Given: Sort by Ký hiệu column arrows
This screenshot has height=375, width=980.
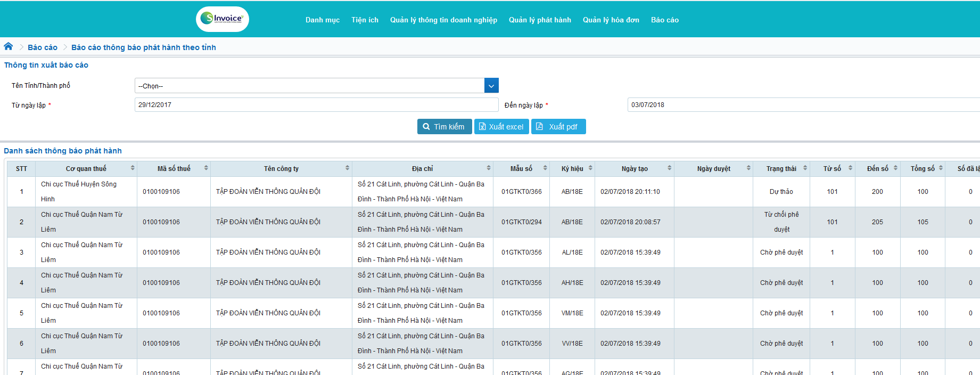Looking at the screenshot, I should click(x=590, y=168).
